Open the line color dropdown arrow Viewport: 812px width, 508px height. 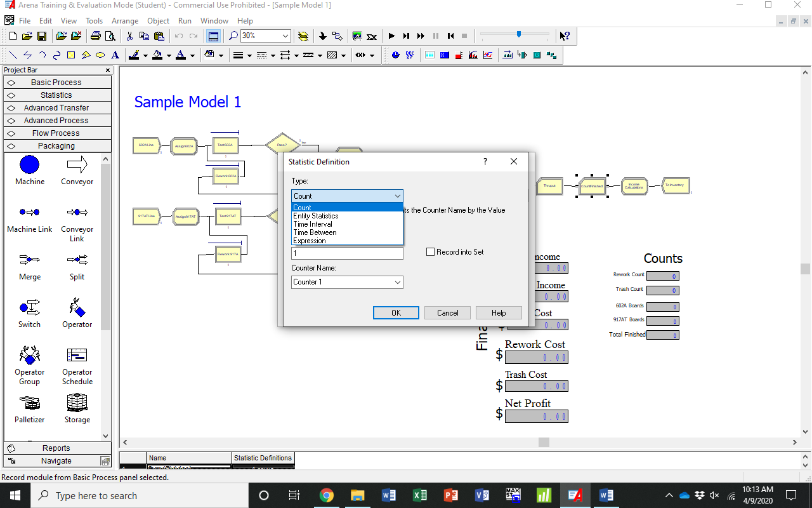[x=145, y=55]
